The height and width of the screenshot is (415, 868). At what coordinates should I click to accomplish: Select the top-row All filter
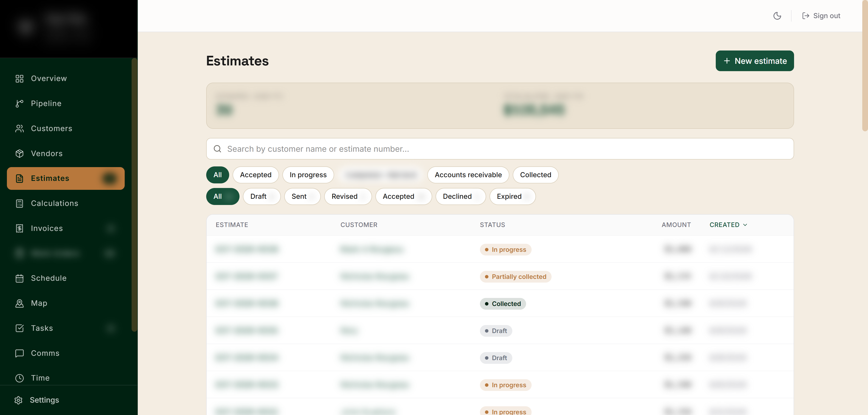point(218,175)
